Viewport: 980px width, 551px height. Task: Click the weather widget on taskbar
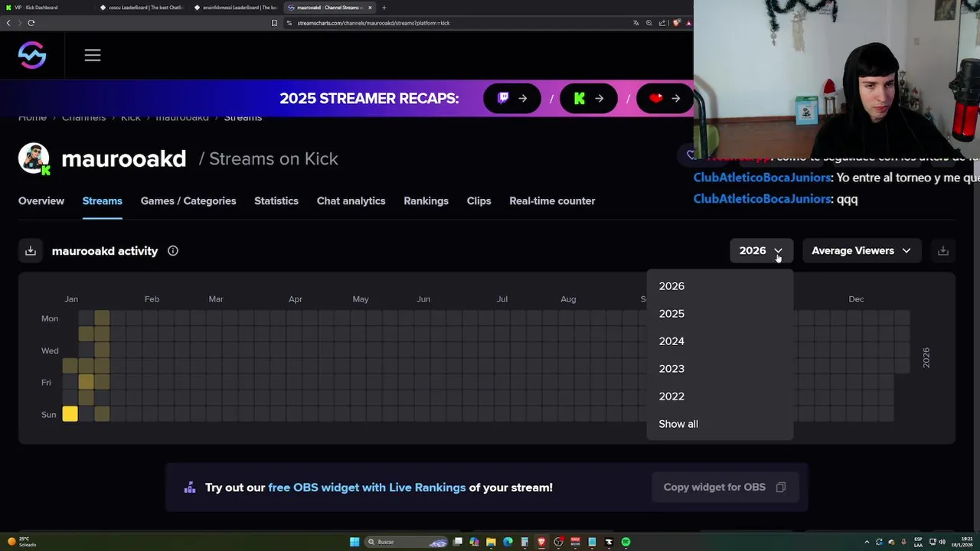click(21, 542)
